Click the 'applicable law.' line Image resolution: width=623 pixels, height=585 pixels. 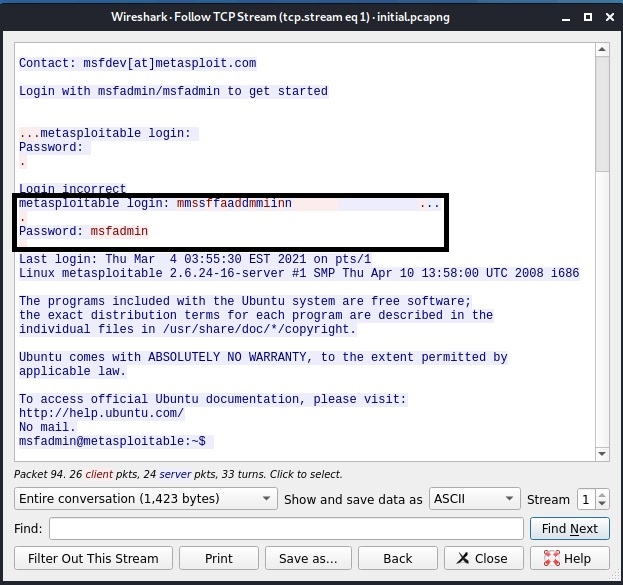click(72, 371)
